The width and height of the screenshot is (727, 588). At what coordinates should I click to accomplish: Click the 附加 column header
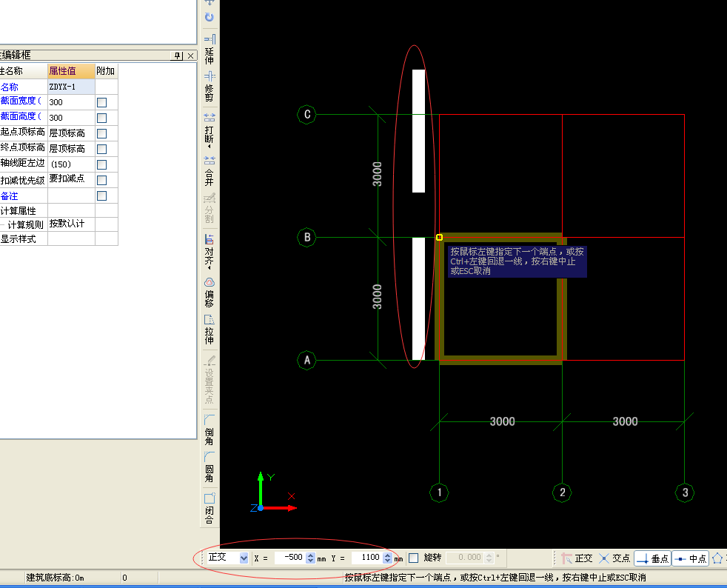tap(106, 71)
